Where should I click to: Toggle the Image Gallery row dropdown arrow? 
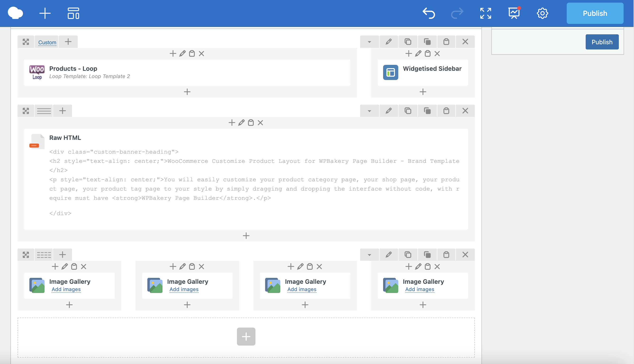(369, 255)
